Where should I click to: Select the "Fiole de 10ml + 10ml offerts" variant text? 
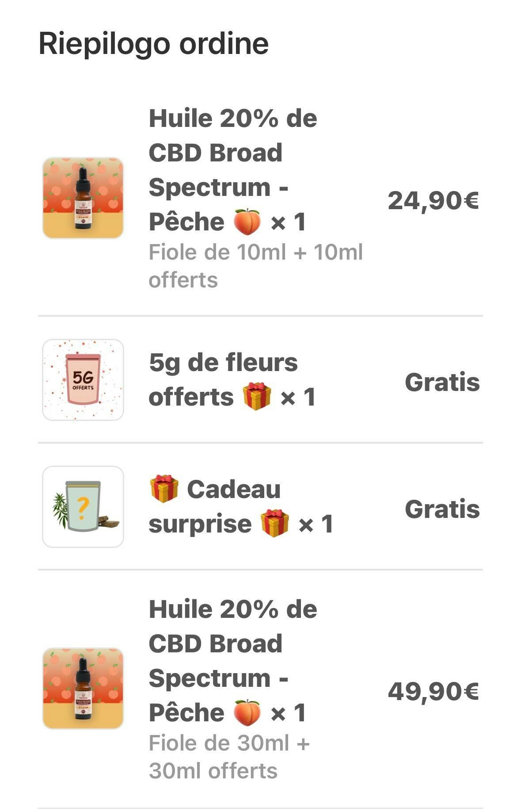pyautogui.click(x=255, y=266)
